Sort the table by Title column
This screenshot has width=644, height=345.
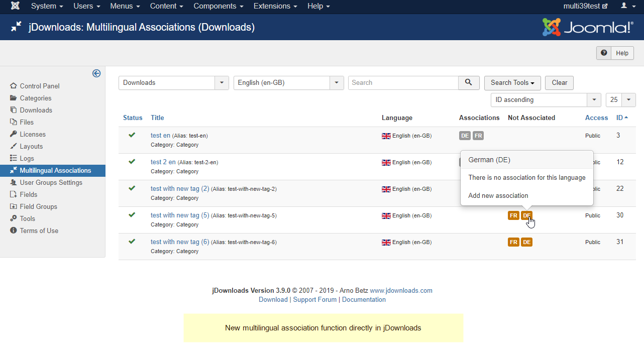tap(157, 118)
